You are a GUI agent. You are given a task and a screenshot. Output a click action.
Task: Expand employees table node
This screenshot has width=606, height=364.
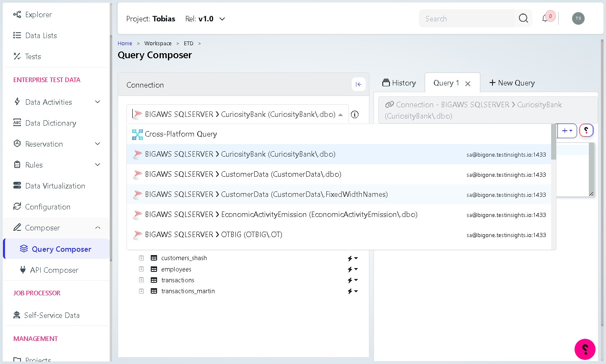tap(142, 269)
